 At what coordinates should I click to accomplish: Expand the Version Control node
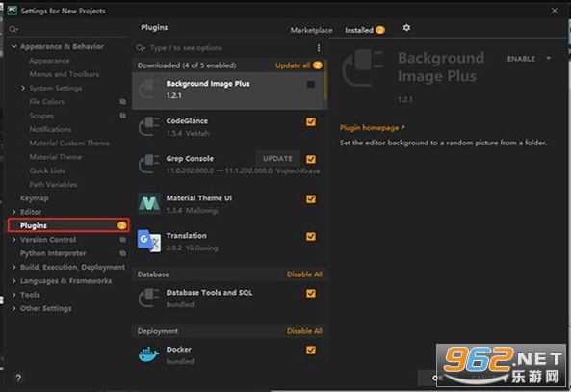pos(13,240)
